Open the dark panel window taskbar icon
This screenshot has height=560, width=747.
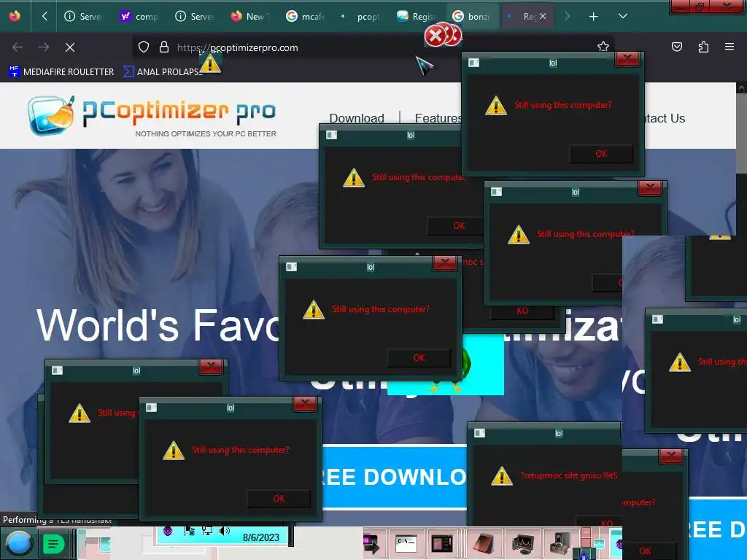[441, 543]
